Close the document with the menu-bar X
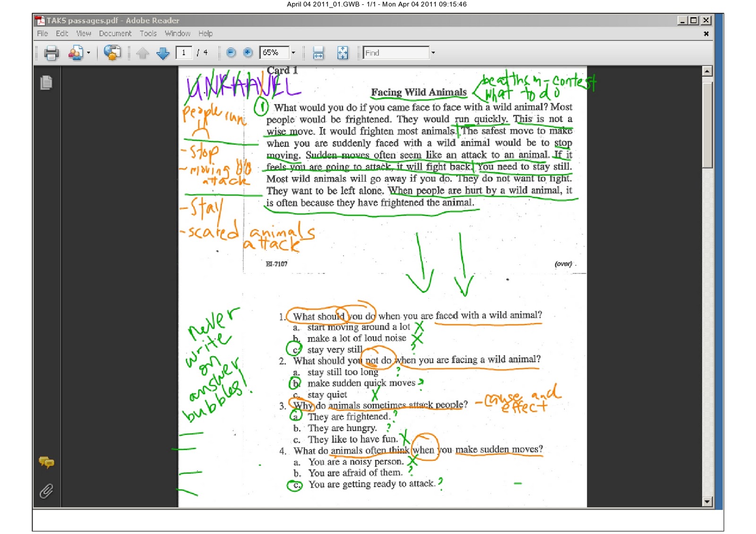The image size is (756, 534). coord(706,34)
